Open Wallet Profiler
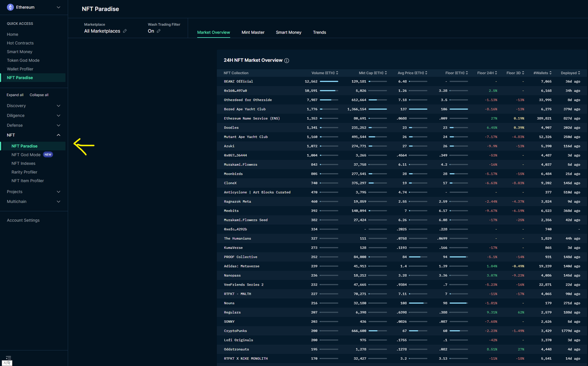Image resolution: width=588 pixels, height=366 pixels. click(20, 69)
